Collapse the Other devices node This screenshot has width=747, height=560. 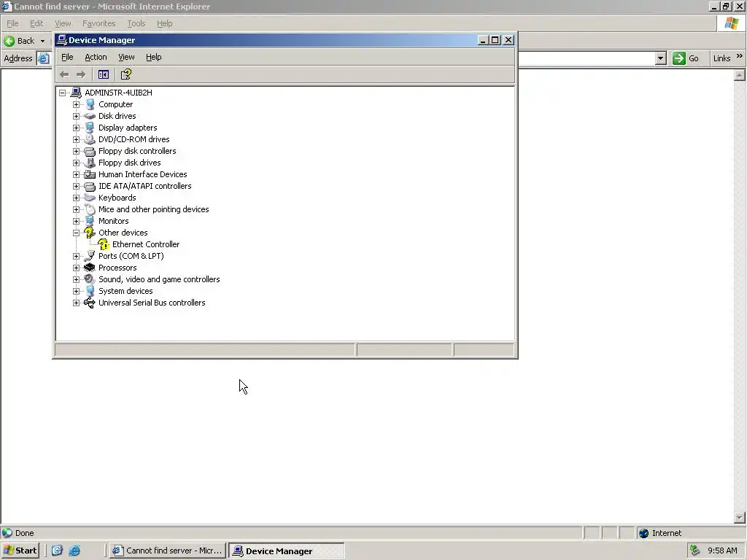[76, 233]
